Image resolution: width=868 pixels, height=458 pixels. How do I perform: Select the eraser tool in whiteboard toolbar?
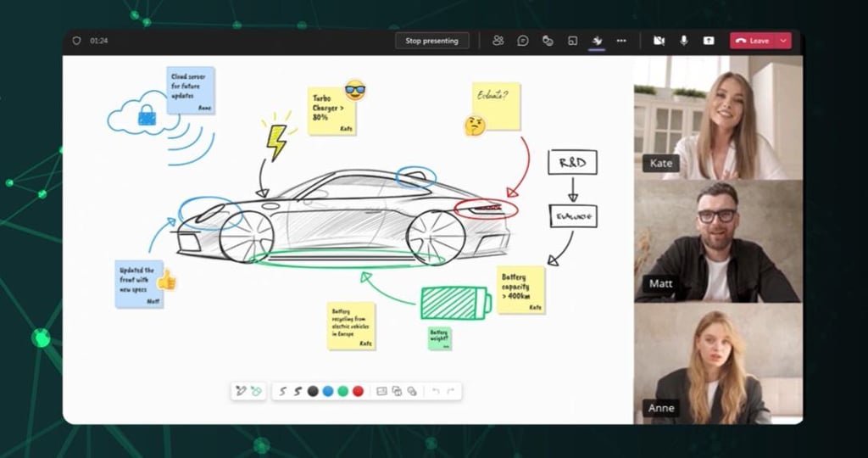point(256,392)
